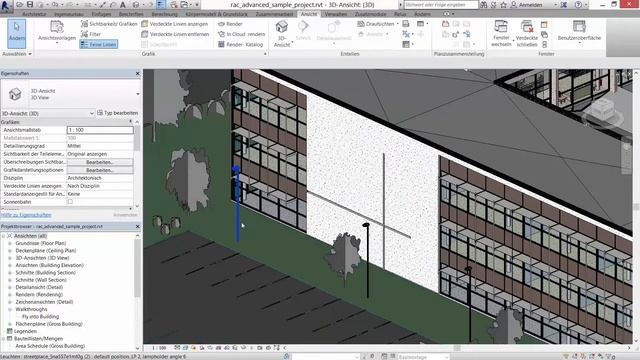Click Typ bearbeiten button
640x360 pixels.
point(118,113)
